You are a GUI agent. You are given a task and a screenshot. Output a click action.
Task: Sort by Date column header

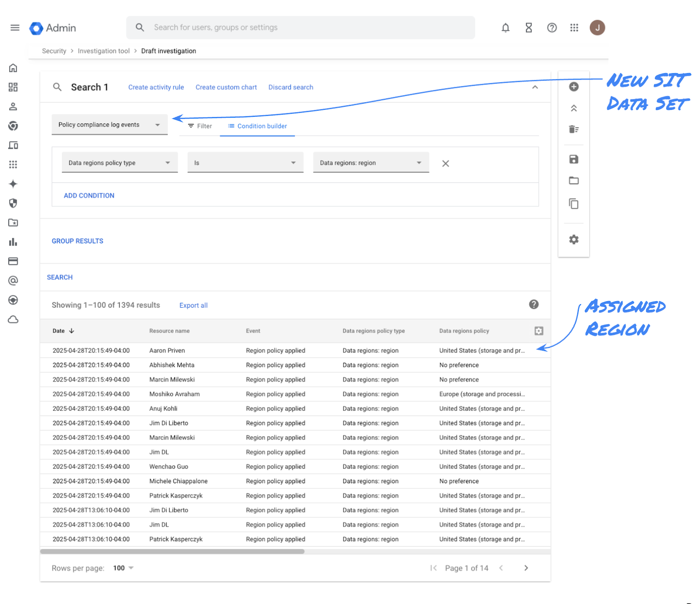pyautogui.click(x=63, y=331)
